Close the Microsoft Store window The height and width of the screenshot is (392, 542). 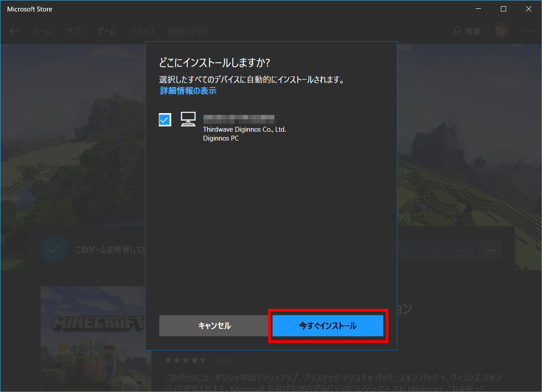tap(529, 9)
